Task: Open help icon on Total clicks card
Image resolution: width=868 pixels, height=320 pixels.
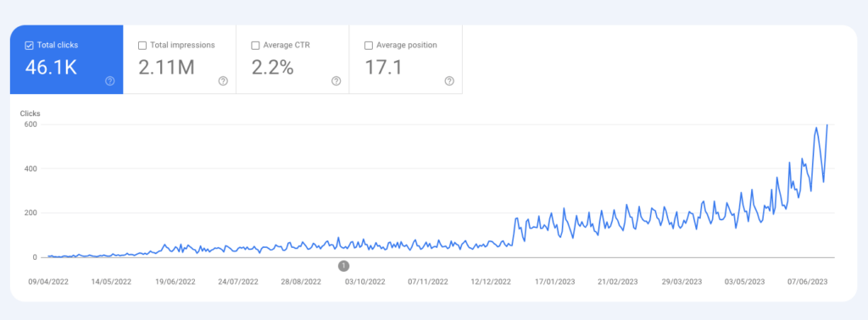Action: [109, 81]
